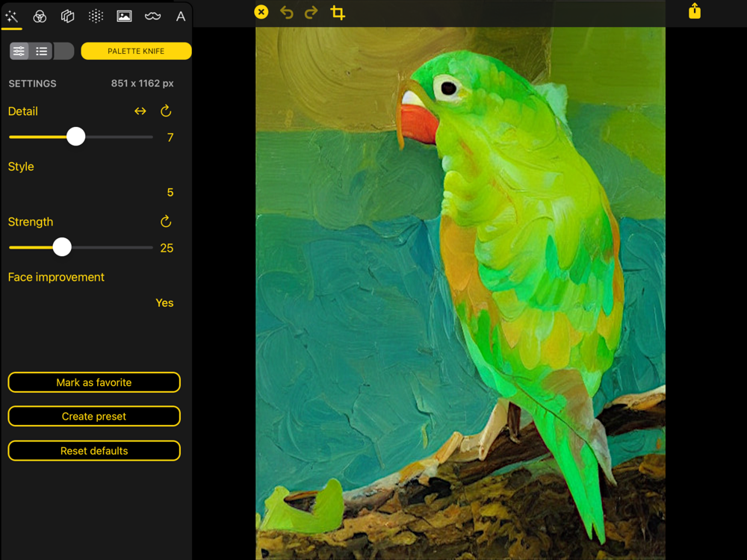Screen dimensions: 747x560
Task: Click the Detail range arrows icon
Action: (x=140, y=111)
